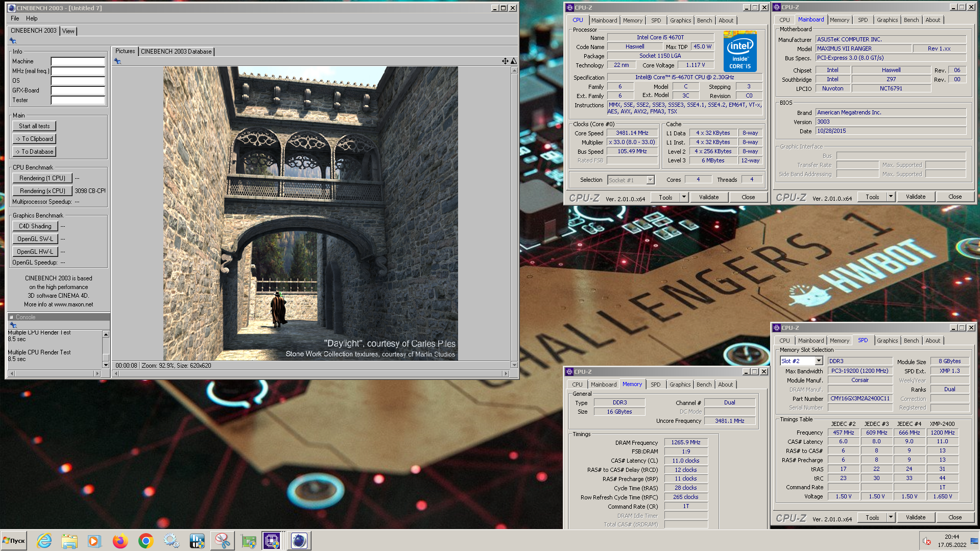Screen dimensions: 980x551
Task: Click the Intel Core i5 logo in CPU-Z
Action: click(x=740, y=51)
